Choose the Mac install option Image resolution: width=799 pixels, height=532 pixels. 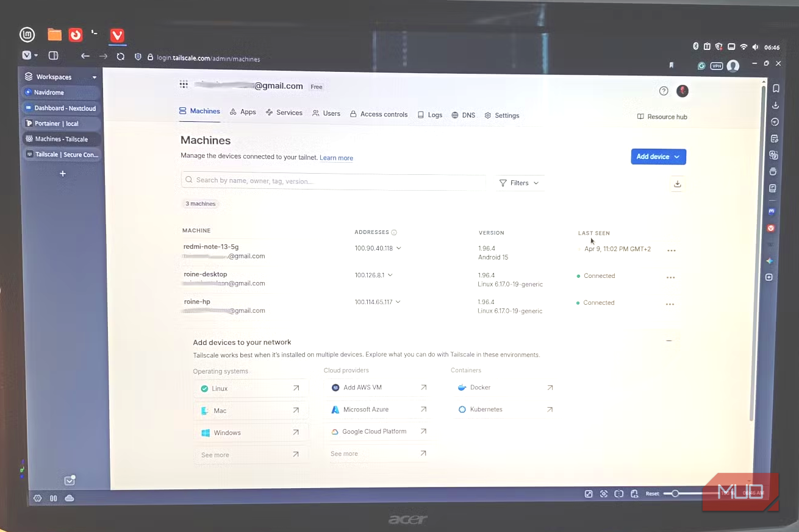[x=250, y=411]
